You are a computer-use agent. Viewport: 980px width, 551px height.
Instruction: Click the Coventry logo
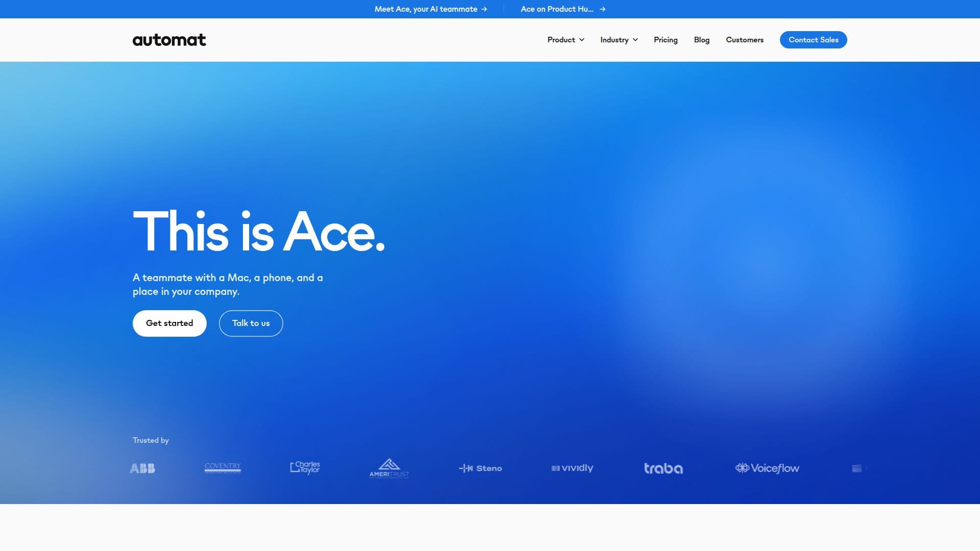(x=223, y=468)
